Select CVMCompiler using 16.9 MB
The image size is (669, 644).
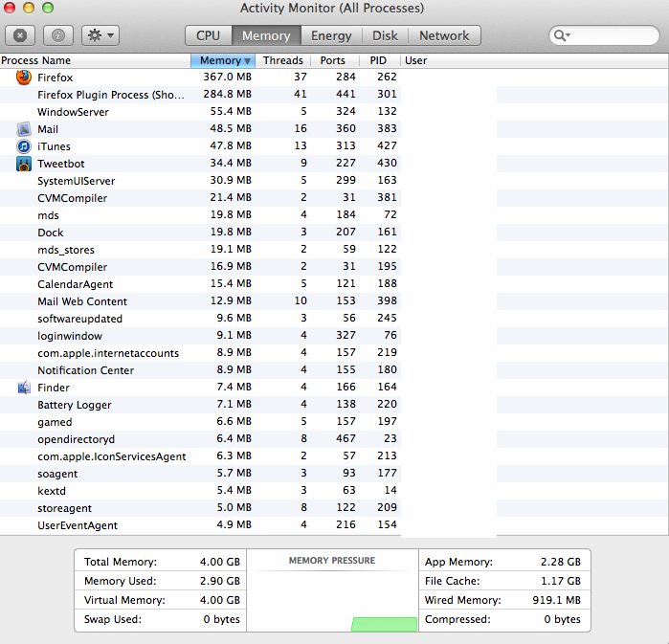[335, 267]
